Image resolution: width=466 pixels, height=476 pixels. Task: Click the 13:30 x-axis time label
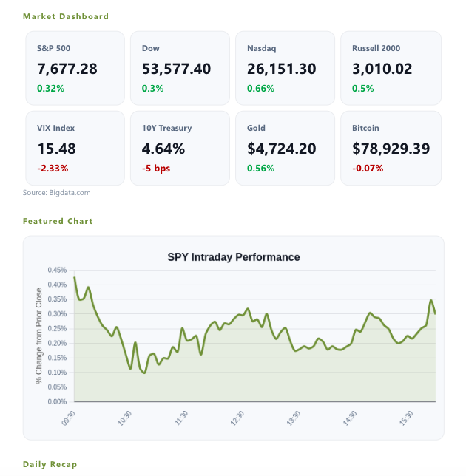pos(294,418)
